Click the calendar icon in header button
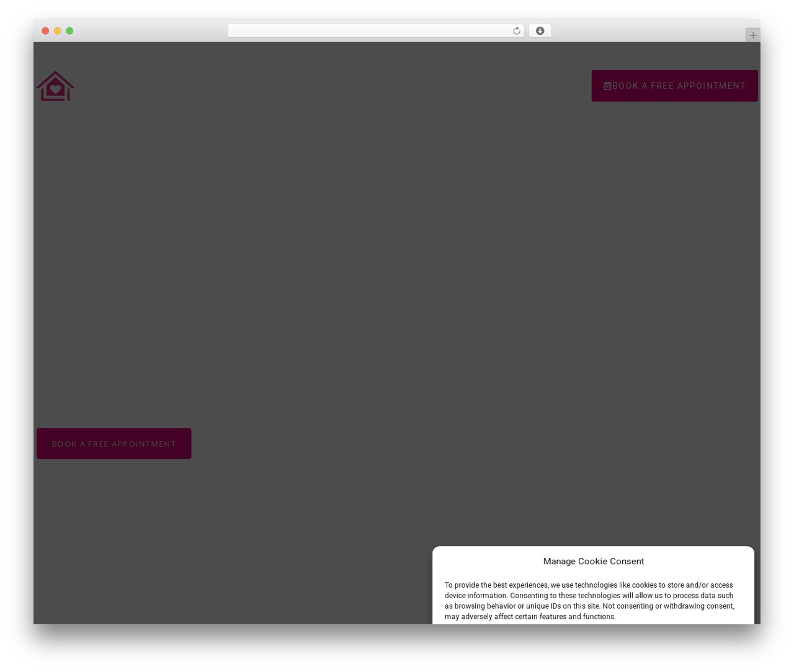This screenshot has width=794, height=672. 607,86
